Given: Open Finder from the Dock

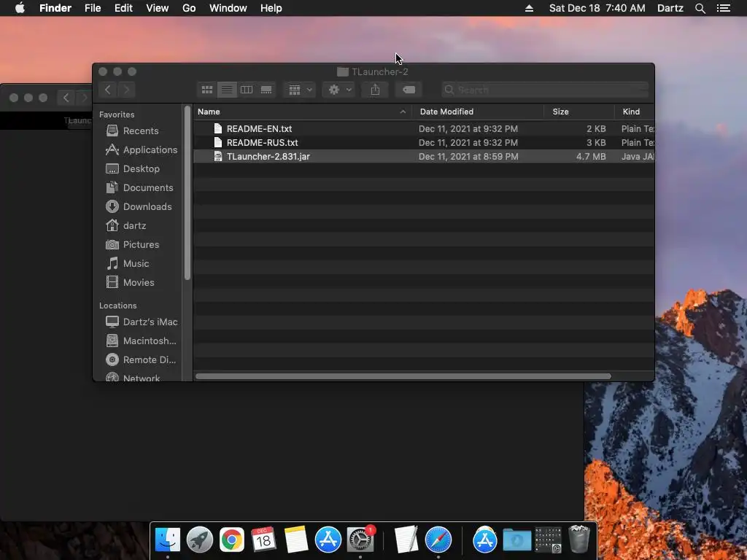Looking at the screenshot, I should (168, 540).
